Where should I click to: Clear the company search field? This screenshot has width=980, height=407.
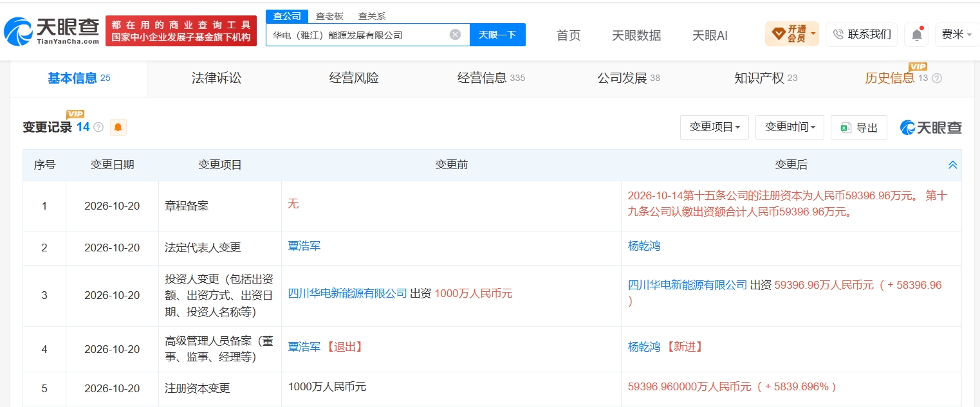455,35
